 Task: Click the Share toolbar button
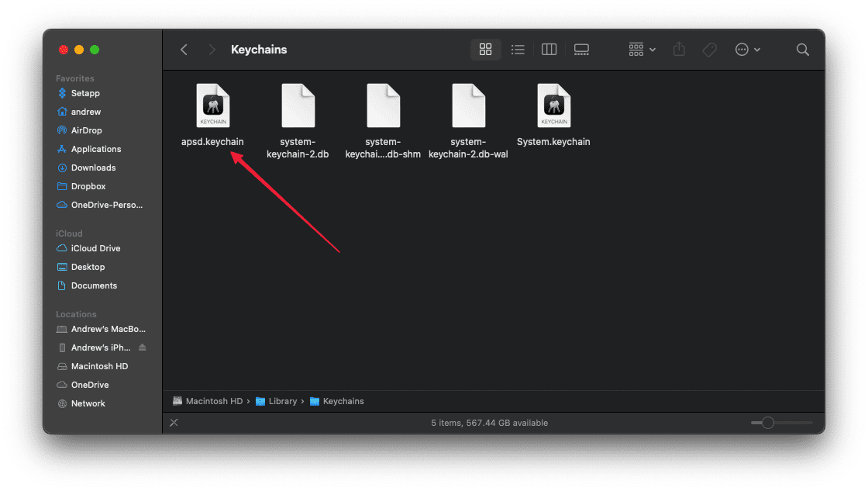point(679,50)
